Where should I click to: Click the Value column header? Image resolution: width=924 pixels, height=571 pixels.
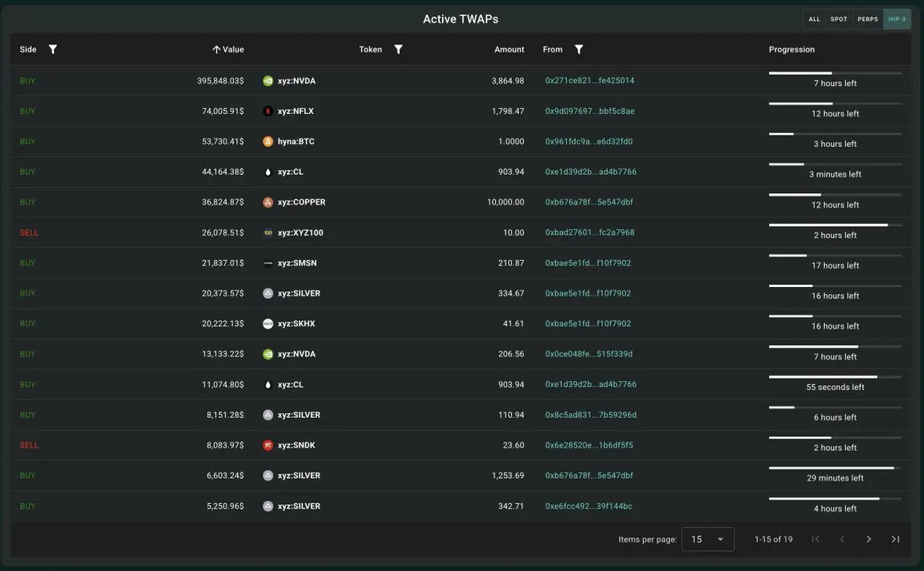click(x=233, y=49)
